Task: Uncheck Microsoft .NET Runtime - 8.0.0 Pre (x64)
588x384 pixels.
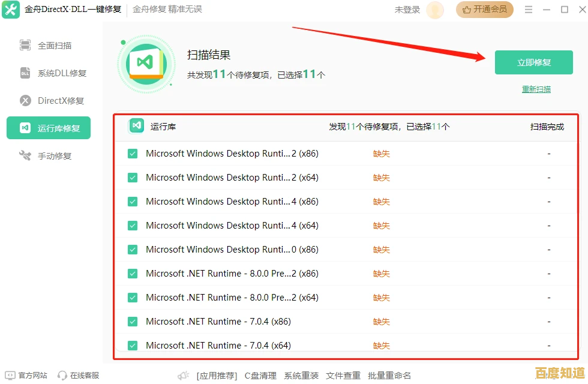Action: (x=132, y=297)
